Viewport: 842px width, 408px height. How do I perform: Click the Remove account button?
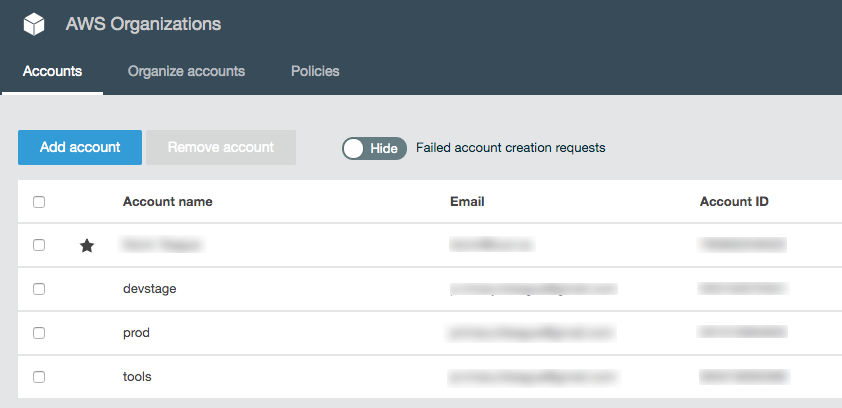click(x=221, y=147)
